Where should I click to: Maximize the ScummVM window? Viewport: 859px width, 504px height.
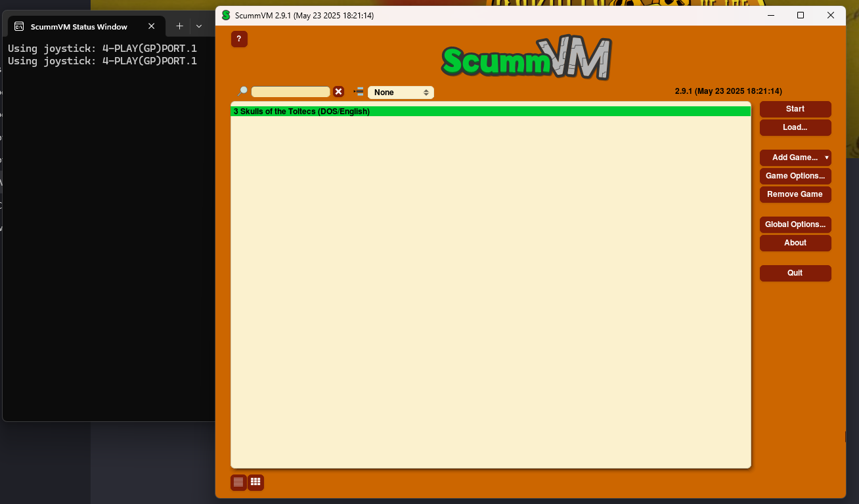pos(801,15)
